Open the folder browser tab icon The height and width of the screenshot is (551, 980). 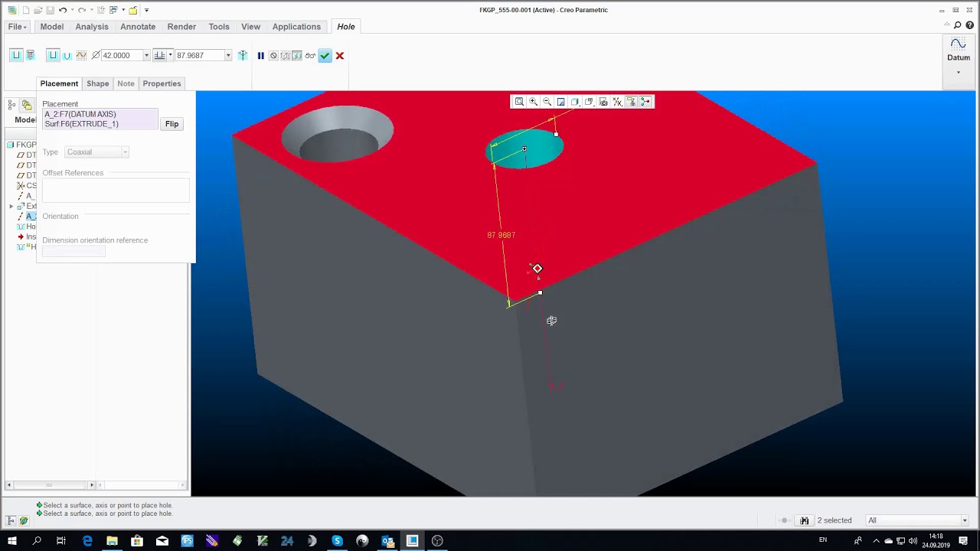27,105
